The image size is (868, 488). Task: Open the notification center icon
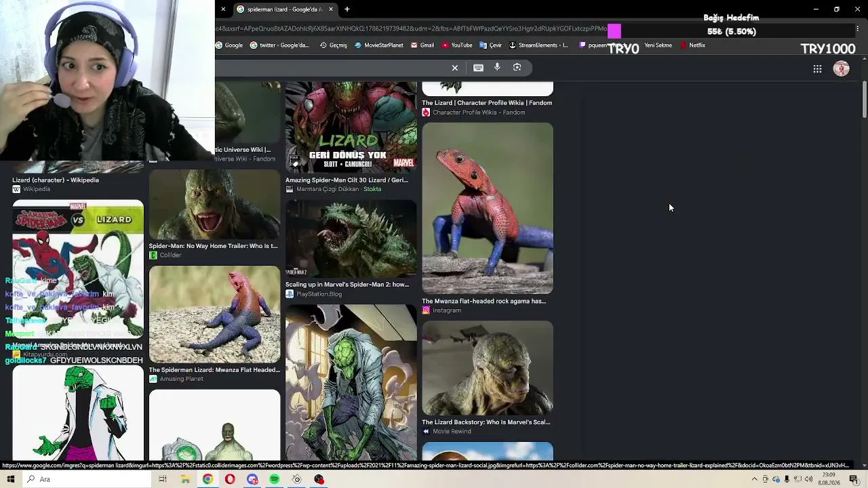tap(854, 479)
